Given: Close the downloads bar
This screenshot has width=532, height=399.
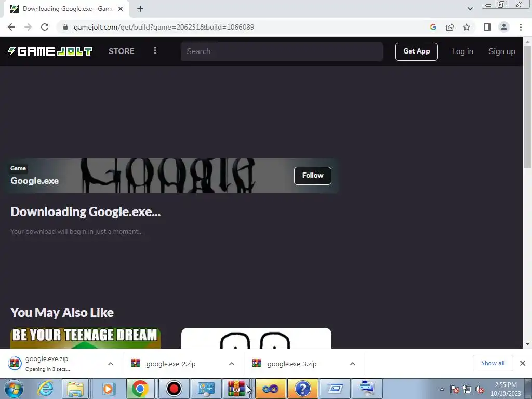Looking at the screenshot, I should click(523, 363).
